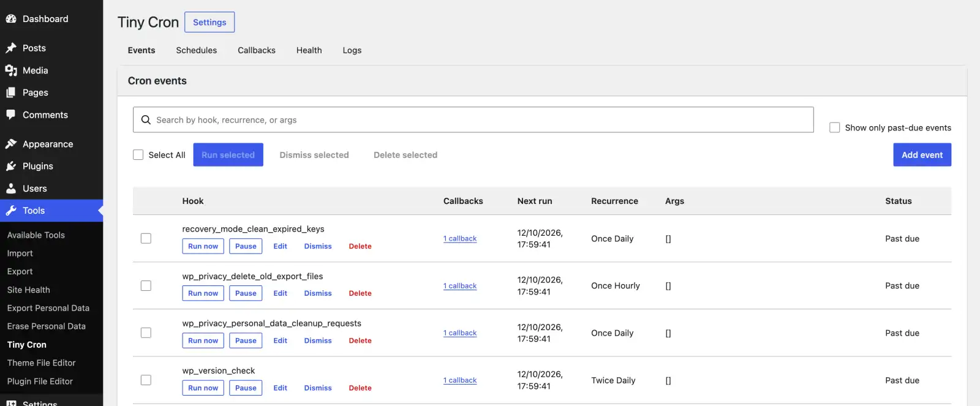Click the Tools wrench icon
Image resolution: width=980 pixels, height=406 pixels.
pos(11,211)
